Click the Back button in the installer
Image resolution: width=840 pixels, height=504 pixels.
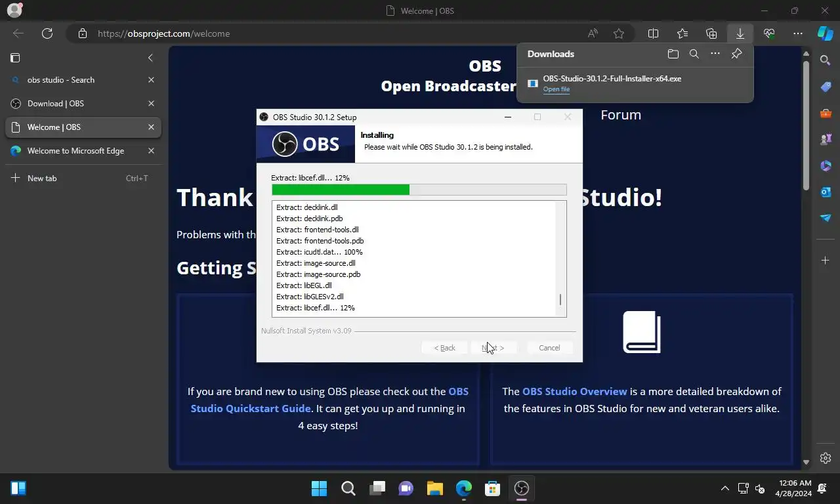tap(444, 348)
